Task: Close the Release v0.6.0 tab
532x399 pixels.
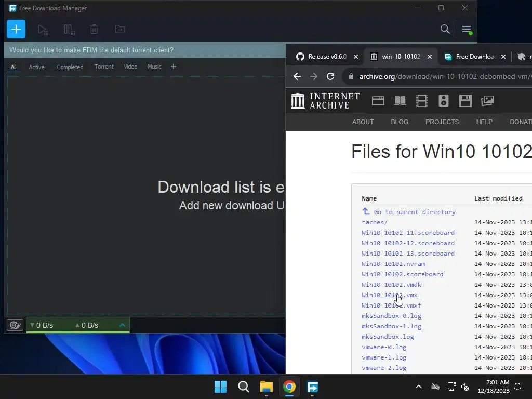Action: click(355, 57)
